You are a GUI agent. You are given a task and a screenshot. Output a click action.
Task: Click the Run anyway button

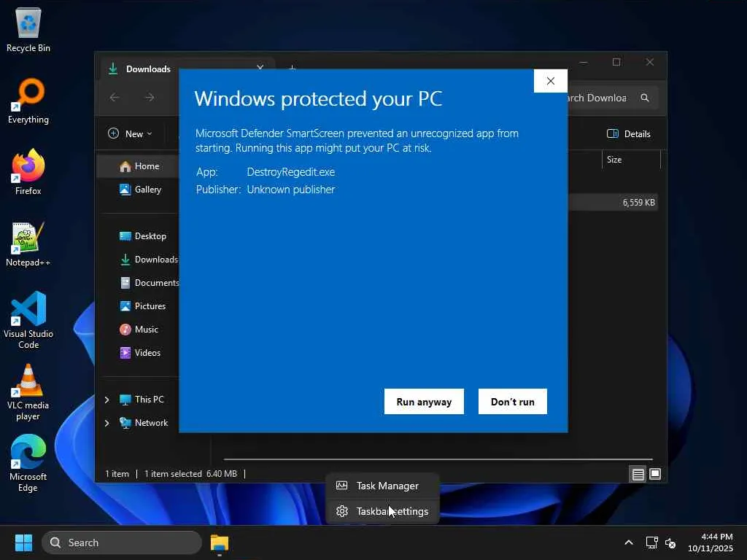424,402
